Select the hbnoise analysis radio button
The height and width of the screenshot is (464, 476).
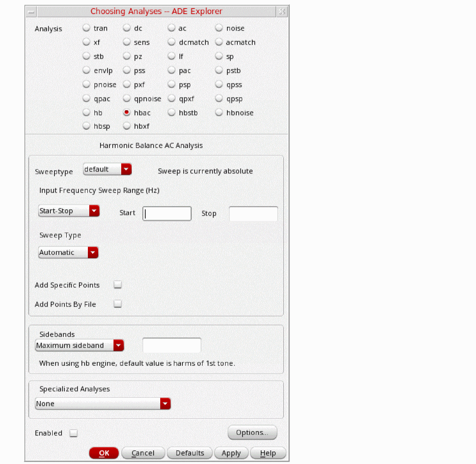tap(219, 112)
